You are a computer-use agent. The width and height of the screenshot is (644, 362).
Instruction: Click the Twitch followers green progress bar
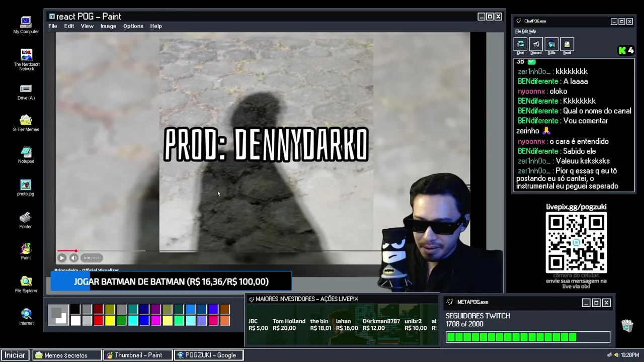click(528, 337)
